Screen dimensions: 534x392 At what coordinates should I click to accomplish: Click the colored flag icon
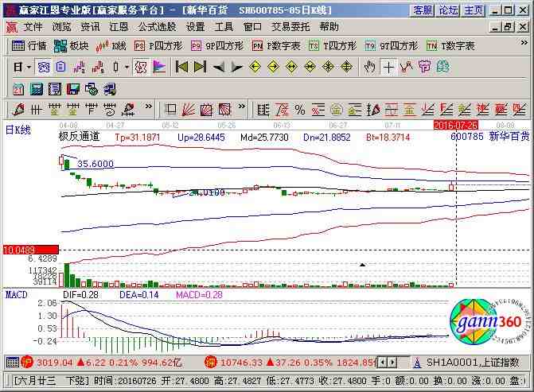(x=159, y=67)
